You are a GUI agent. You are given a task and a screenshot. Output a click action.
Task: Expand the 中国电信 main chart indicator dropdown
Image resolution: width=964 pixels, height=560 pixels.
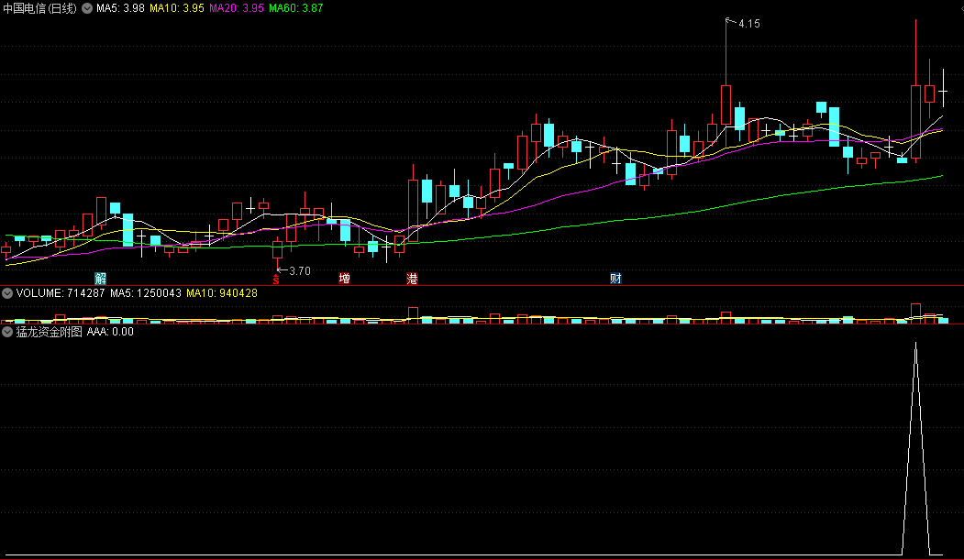tap(87, 8)
